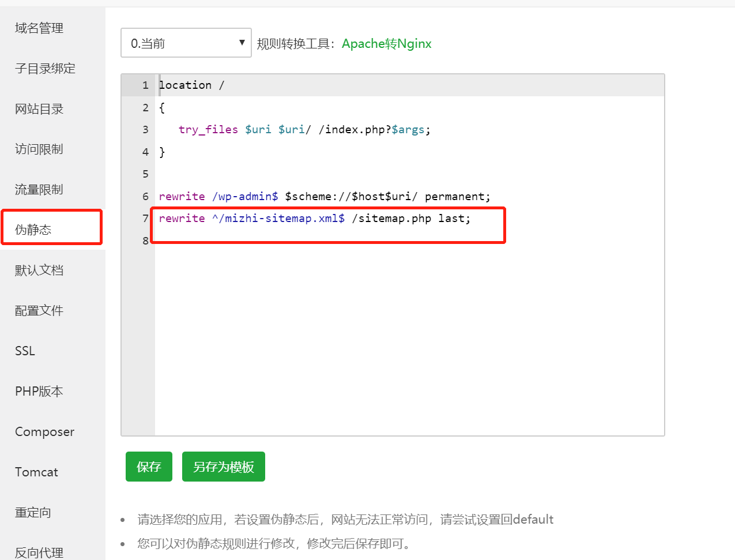Open the Apache转Nginx conversion link
735x560 pixels.
coord(386,44)
